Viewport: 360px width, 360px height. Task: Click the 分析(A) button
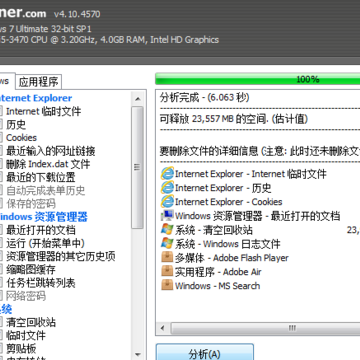click(x=205, y=352)
